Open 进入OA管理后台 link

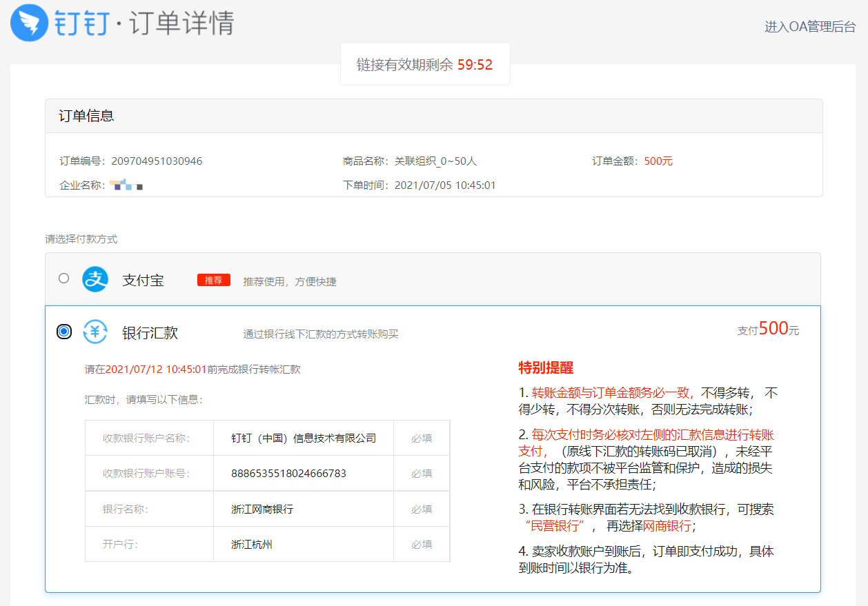point(809,26)
